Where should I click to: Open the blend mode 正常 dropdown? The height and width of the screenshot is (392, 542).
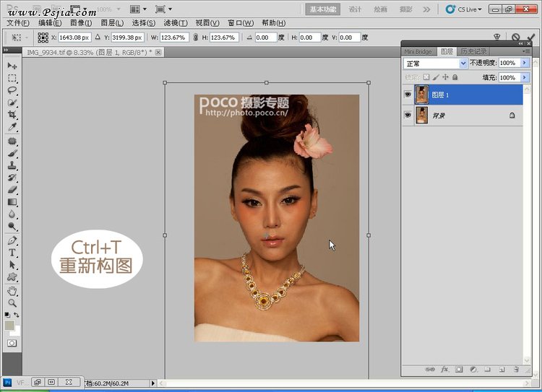click(463, 64)
